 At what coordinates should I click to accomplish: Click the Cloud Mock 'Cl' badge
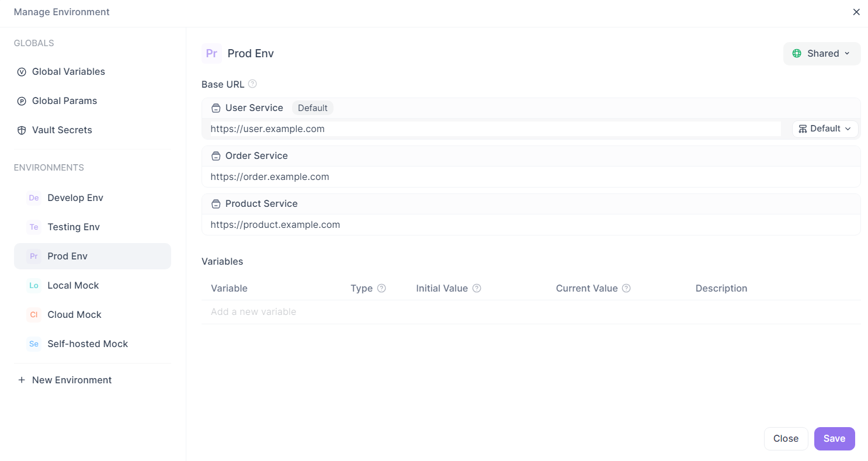tap(34, 314)
